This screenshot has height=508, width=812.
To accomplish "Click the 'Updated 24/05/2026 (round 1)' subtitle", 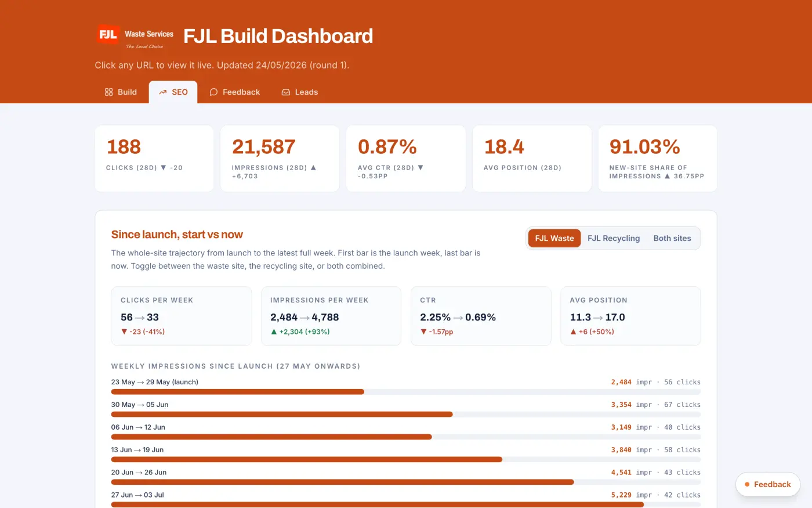I will point(283,65).
